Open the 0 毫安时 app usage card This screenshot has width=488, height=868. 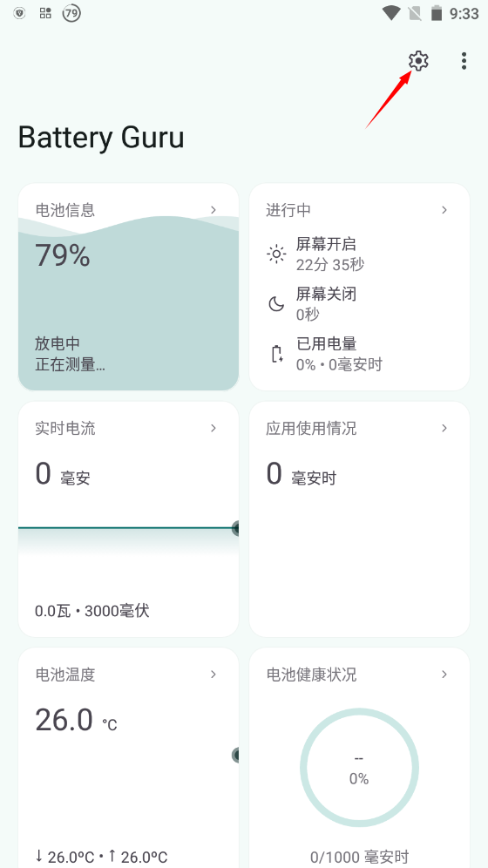[x=359, y=519]
